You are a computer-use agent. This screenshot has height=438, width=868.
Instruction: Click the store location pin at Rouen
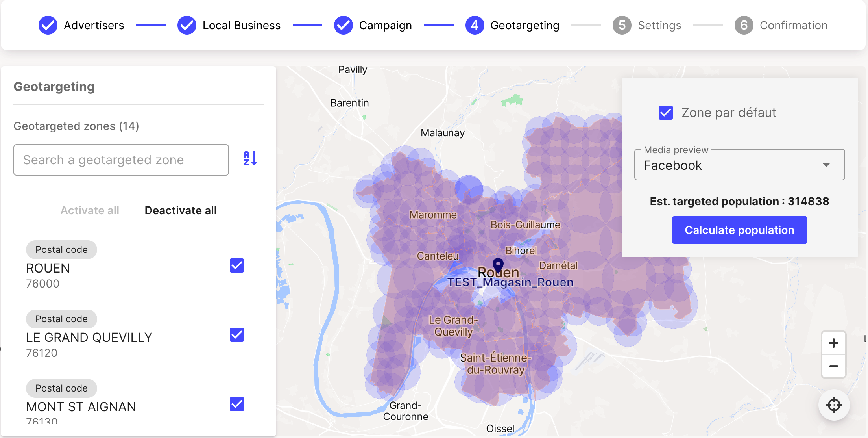click(x=498, y=266)
